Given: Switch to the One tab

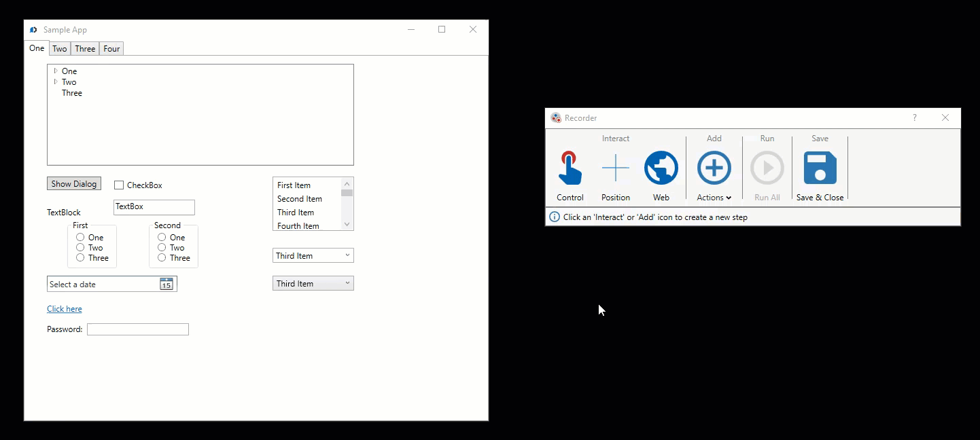Looking at the screenshot, I should pyautogui.click(x=37, y=48).
